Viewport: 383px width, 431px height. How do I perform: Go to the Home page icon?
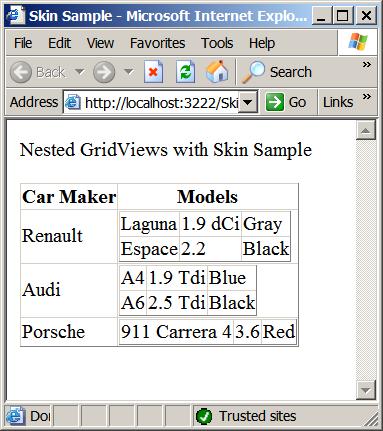(217, 72)
